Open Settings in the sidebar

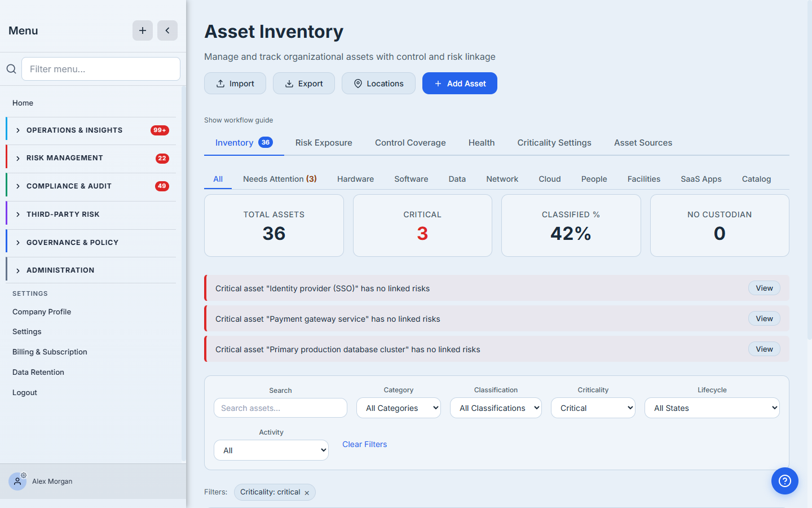coord(27,332)
